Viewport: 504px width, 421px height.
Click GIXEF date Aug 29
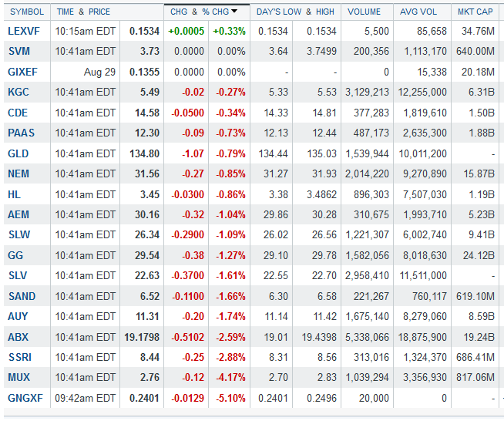99,72
